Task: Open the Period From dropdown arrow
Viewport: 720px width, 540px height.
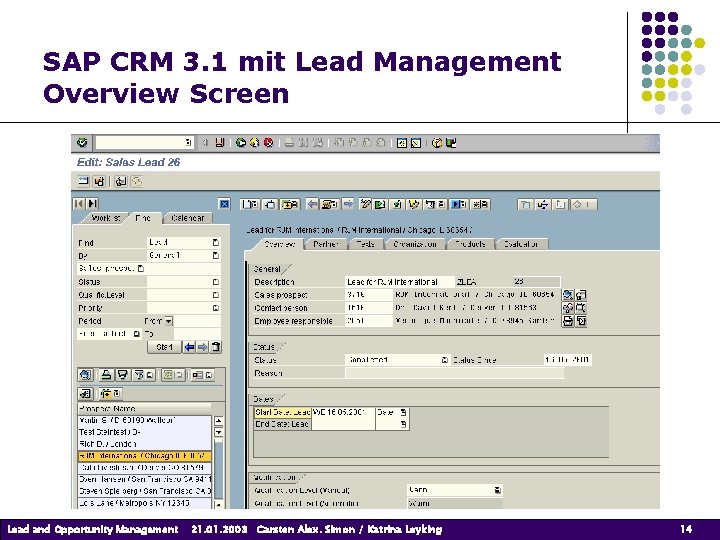Action: pyautogui.click(x=169, y=321)
